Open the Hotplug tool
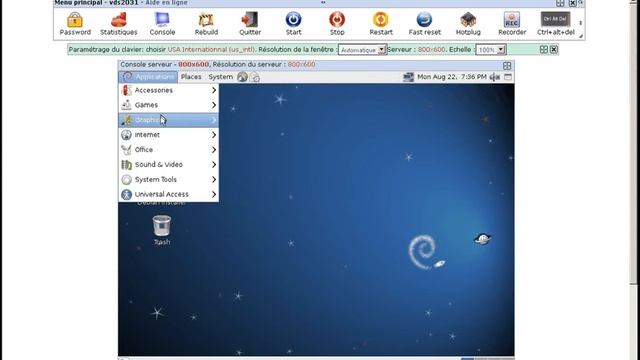640x360 pixels. coord(468,23)
